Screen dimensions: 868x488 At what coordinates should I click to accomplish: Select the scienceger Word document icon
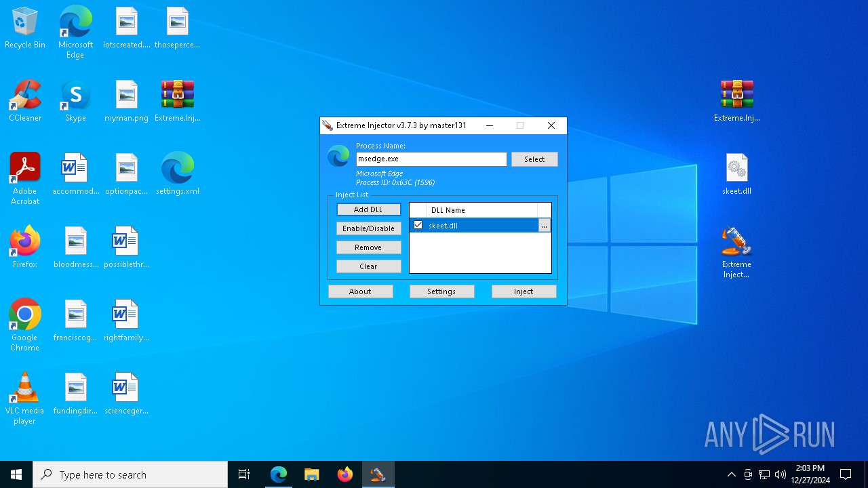coord(126,394)
